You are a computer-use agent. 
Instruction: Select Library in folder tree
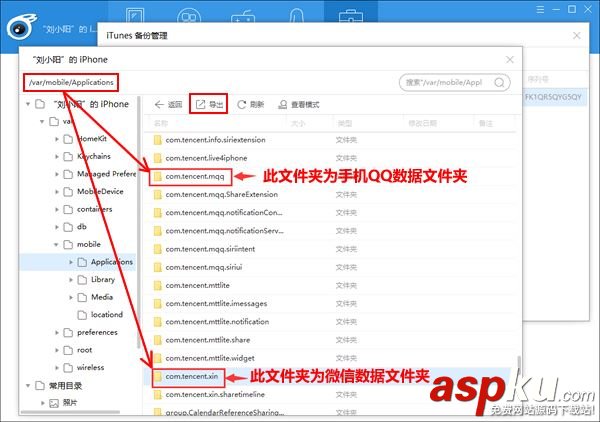(103, 279)
